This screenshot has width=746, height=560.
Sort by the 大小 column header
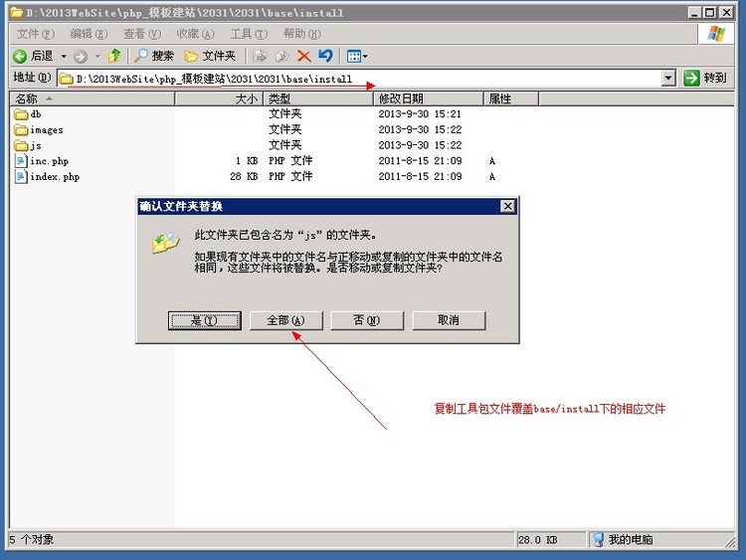219,98
